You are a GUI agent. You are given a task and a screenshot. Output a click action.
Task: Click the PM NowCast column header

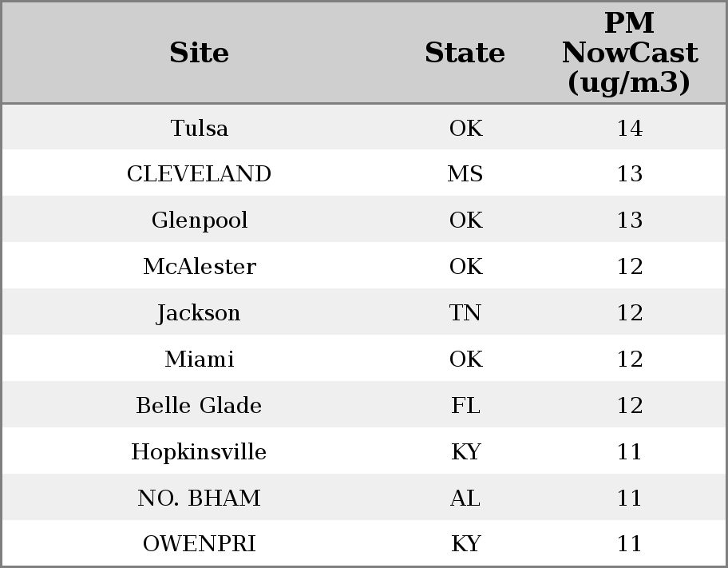(629, 54)
